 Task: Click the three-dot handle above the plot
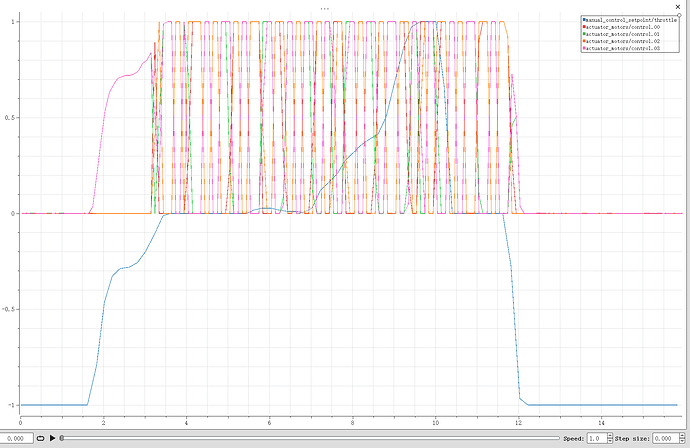pos(325,8)
